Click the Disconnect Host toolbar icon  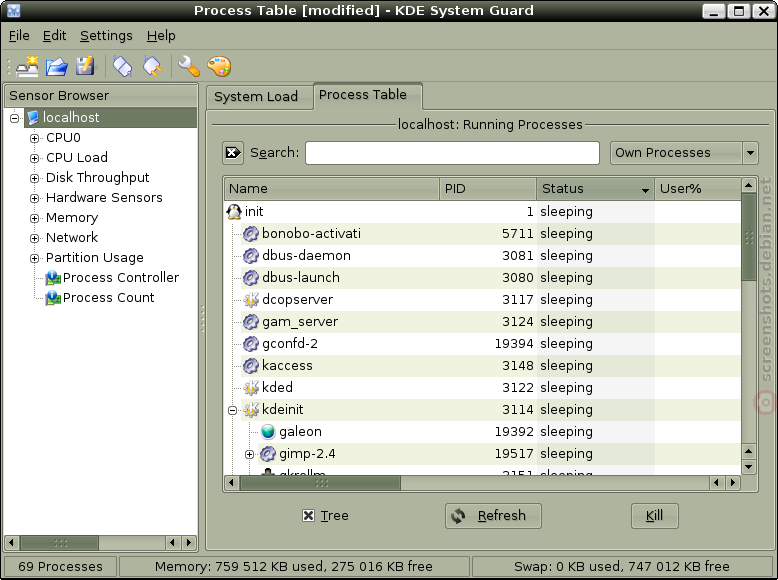(x=153, y=66)
